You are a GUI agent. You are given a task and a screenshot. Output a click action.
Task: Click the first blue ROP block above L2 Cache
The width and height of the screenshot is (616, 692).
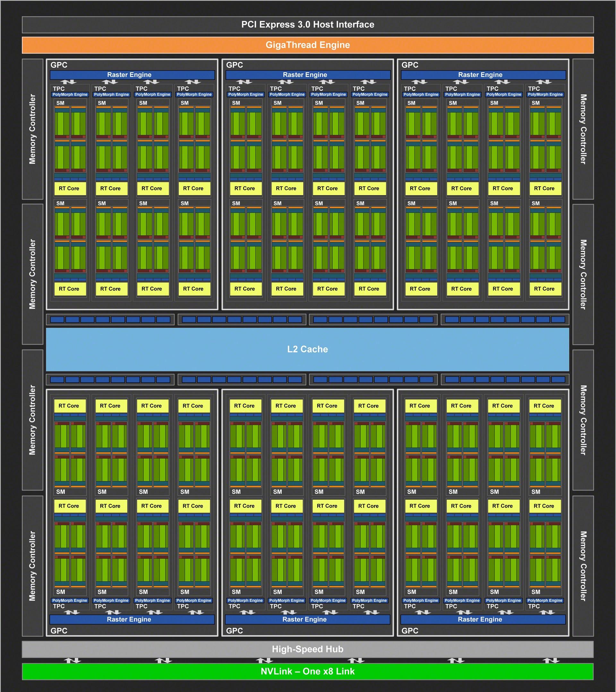click(57, 319)
